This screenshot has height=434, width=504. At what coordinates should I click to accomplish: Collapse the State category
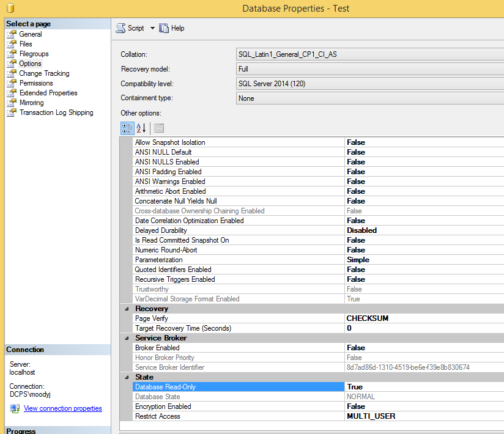click(x=127, y=377)
